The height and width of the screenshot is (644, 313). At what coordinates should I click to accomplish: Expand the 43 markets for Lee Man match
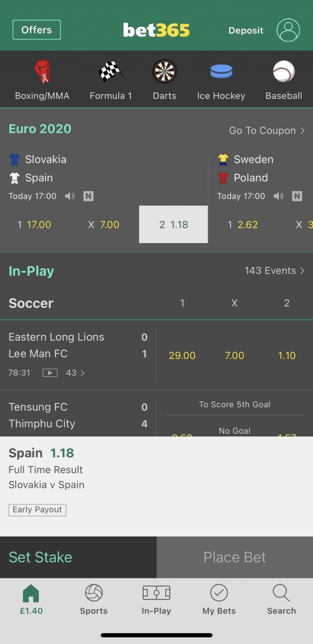[x=75, y=373]
